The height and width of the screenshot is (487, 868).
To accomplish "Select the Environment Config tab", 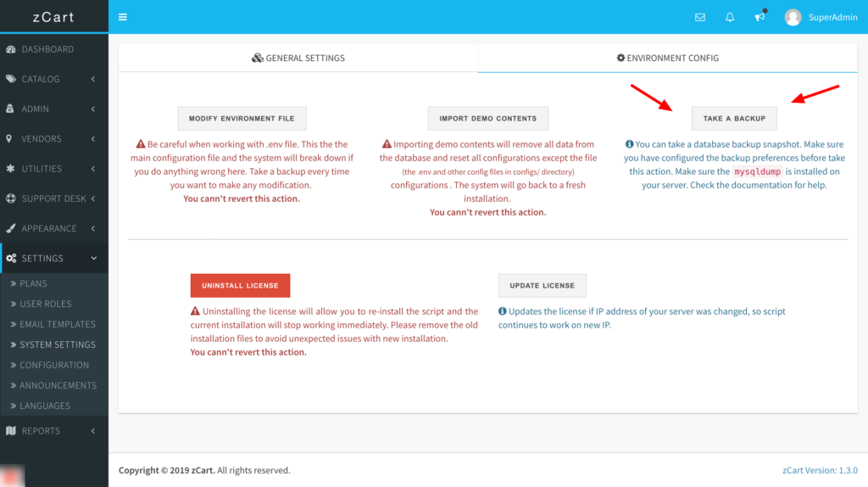I will [x=668, y=59].
